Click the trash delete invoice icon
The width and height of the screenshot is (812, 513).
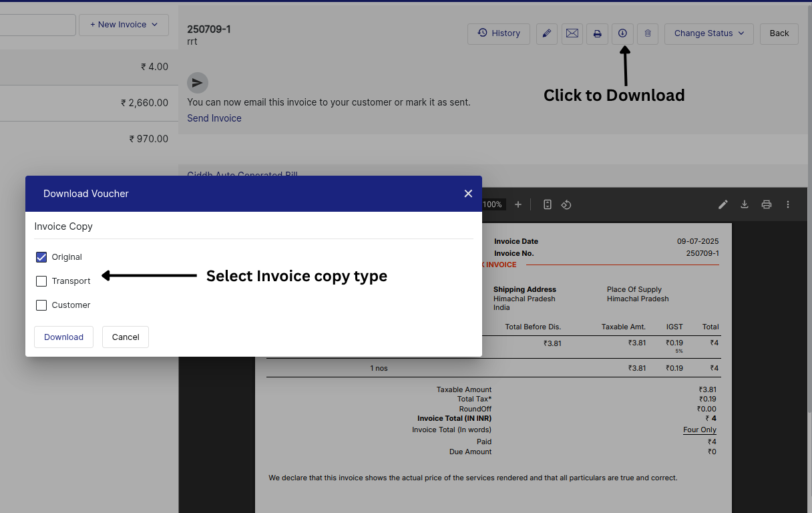648,33
